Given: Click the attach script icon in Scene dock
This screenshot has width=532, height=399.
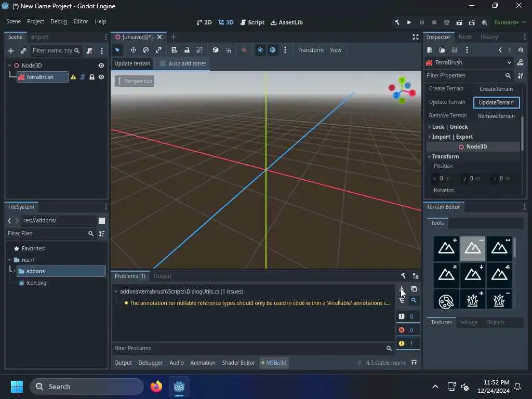Looking at the screenshot, I should click(89, 50).
